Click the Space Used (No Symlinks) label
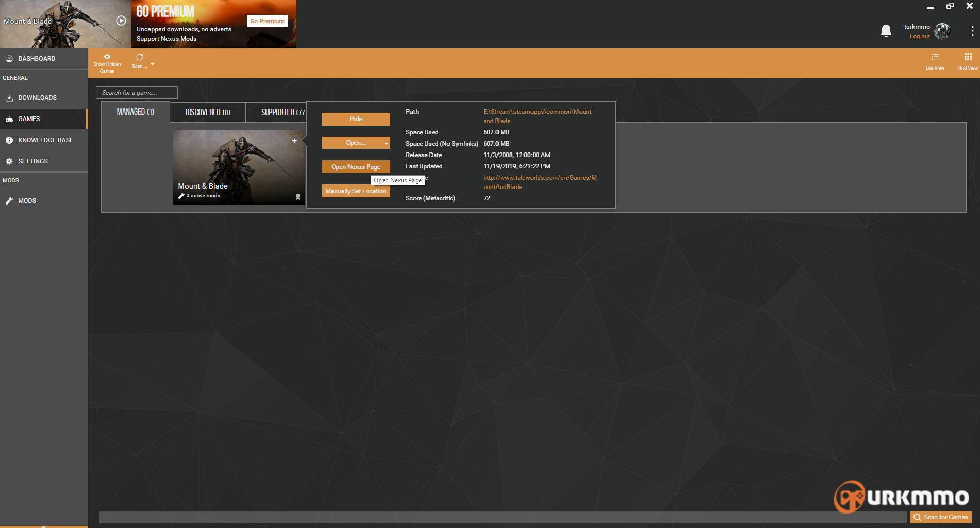 coord(442,144)
